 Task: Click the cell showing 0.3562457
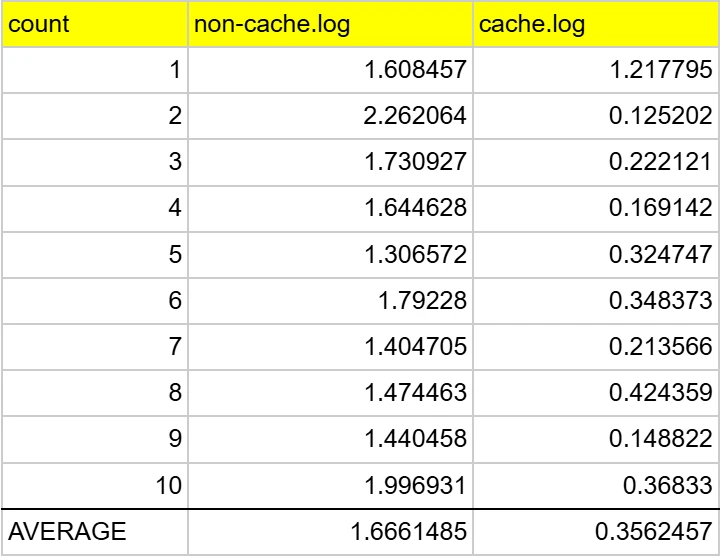tap(596, 532)
